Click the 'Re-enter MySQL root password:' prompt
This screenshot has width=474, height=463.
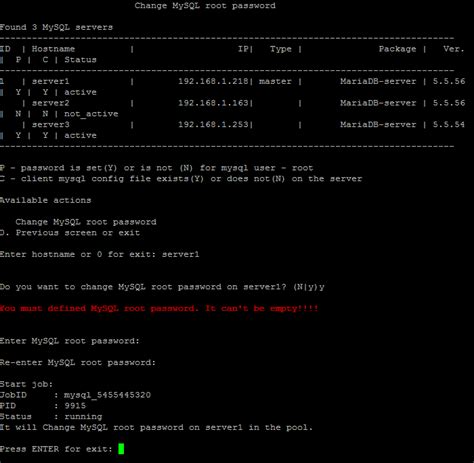(x=78, y=363)
